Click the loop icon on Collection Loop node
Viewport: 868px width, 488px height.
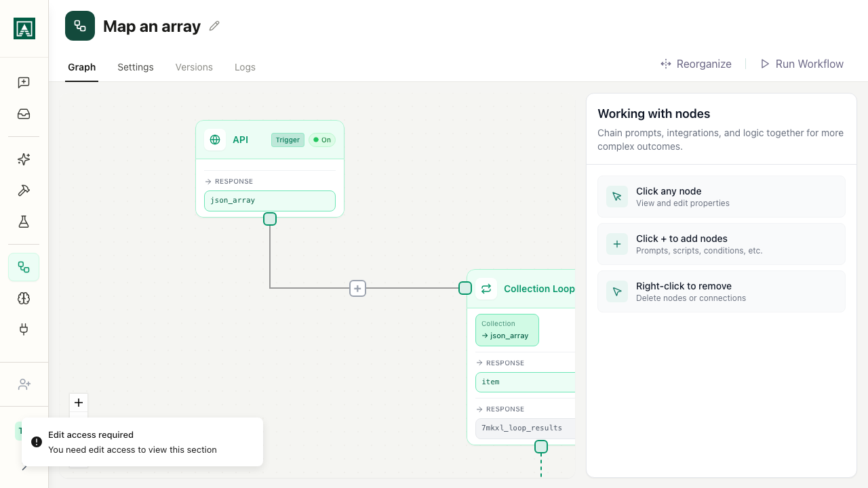point(486,289)
